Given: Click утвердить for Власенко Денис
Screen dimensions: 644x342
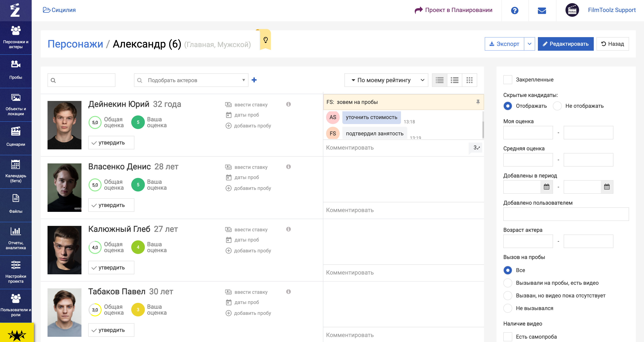Looking at the screenshot, I should (111, 205).
